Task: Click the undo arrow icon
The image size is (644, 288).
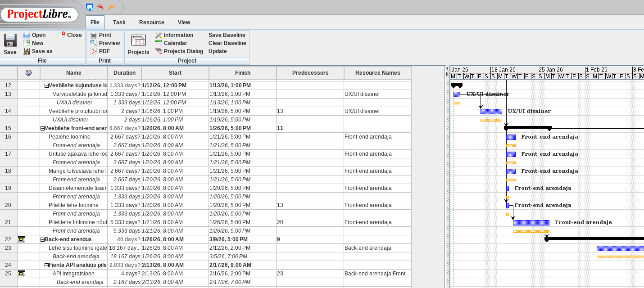Action: tap(100, 7)
